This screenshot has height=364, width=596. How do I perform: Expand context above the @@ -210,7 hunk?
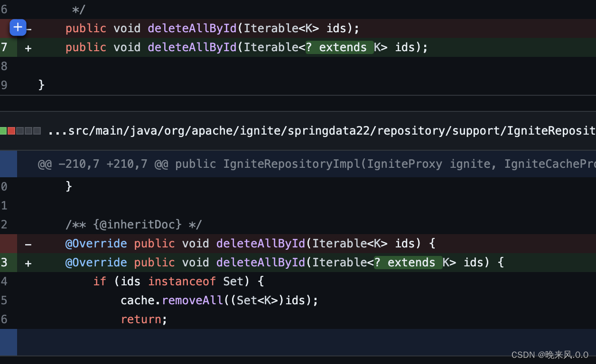(x=8, y=164)
